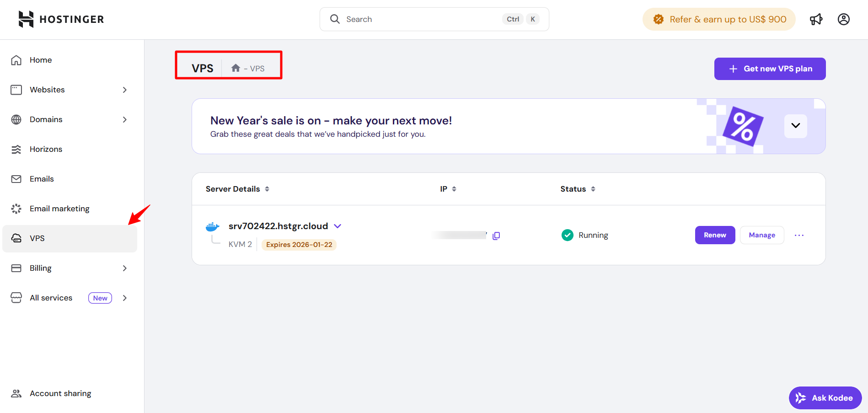Screen dimensions: 868x413
Task: Click the breadcrumb home icon
Action: coord(236,68)
